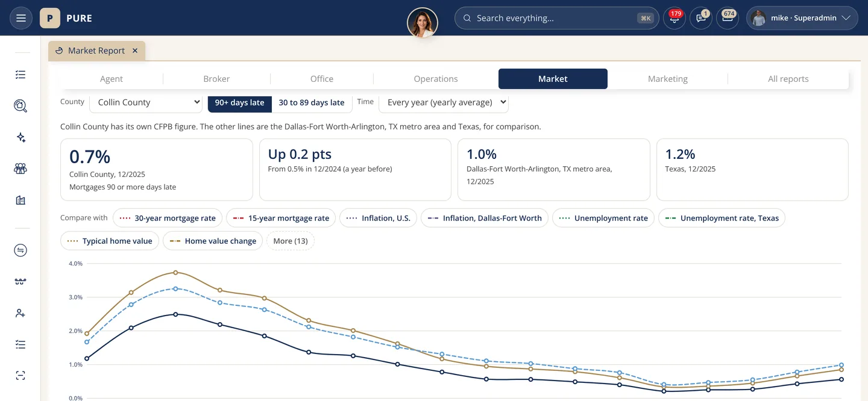Click the Search everything field
The height and width of the screenshot is (401, 868).
556,18
